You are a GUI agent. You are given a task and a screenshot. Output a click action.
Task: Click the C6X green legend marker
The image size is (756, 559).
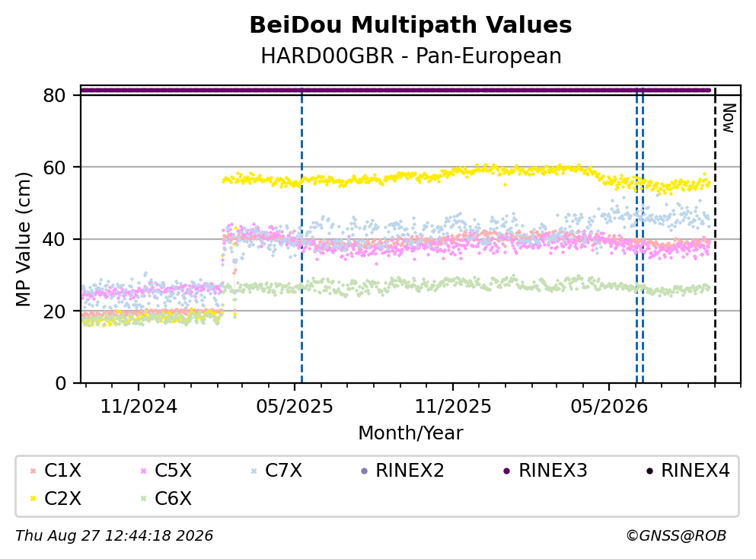(x=143, y=499)
